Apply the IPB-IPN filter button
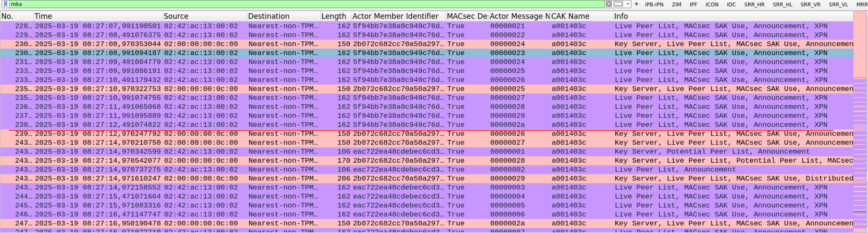This screenshot has height=233, width=868. 654,4
